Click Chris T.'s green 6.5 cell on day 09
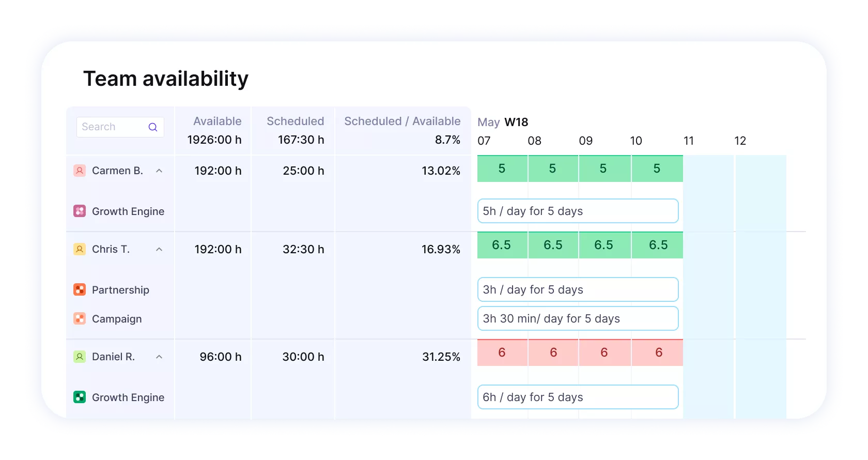The image size is (868, 460). pyautogui.click(x=603, y=245)
